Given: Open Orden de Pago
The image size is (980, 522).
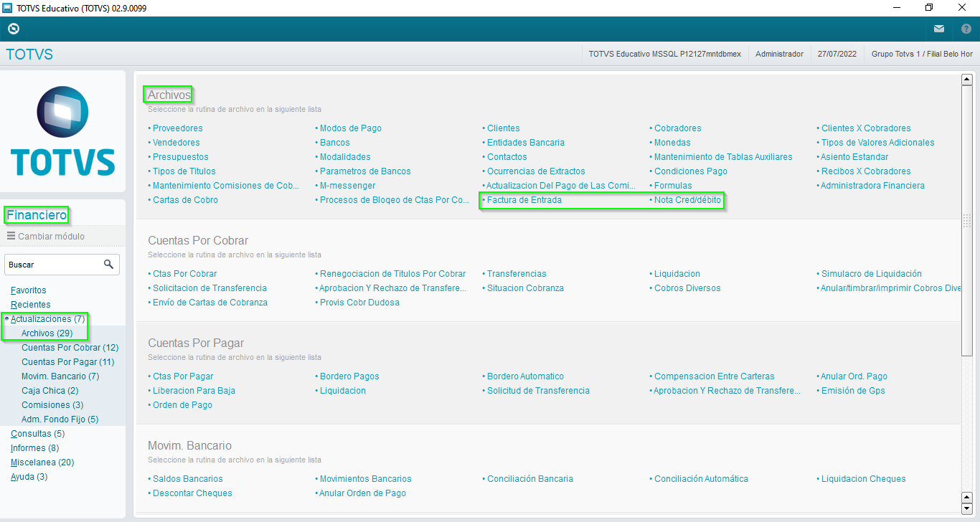Looking at the screenshot, I should pyautogui.click(x=182, y=405).
